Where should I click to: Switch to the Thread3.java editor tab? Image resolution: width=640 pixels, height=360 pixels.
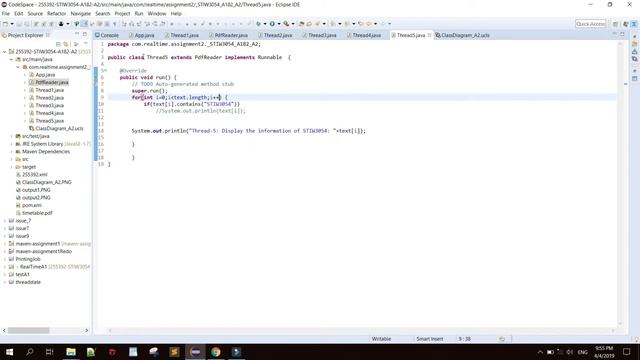coord(320,36)
